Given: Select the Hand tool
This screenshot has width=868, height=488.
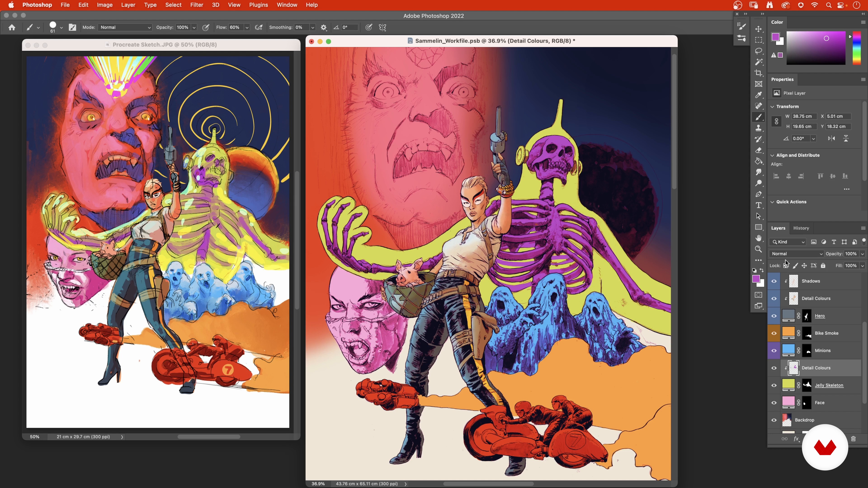Looking at the screenshot, I should [x=759, y=238].
